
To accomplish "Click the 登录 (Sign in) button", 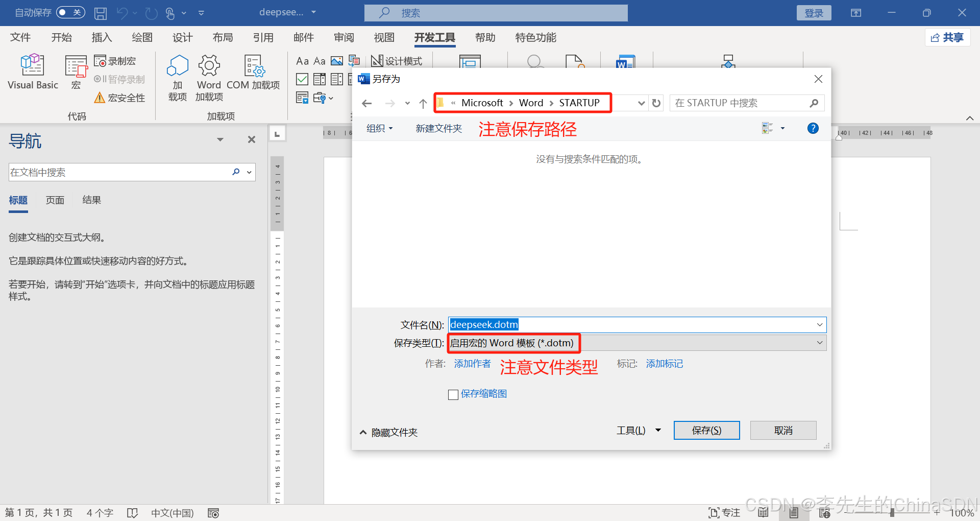I will pyautogui.click(x=814, y=13).
